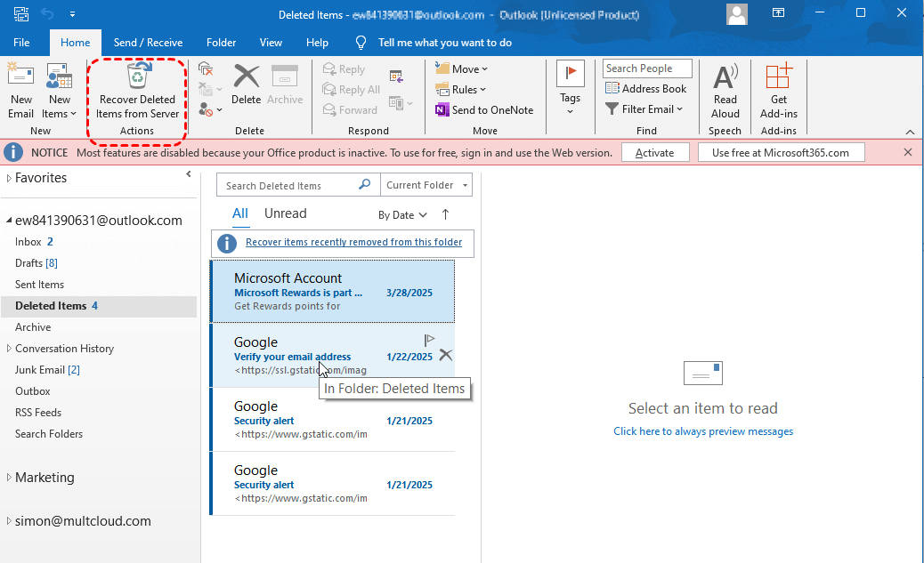Dismiss the notice bar with X
Screen dimensions: 924x563
click(908, 152)
